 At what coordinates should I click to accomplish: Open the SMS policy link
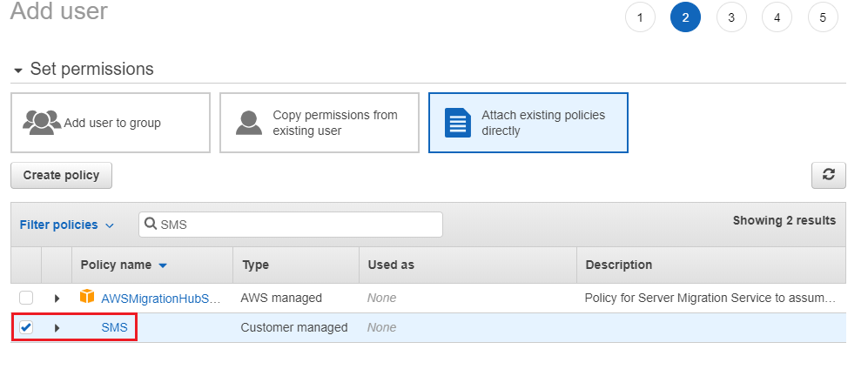(114, 327)
